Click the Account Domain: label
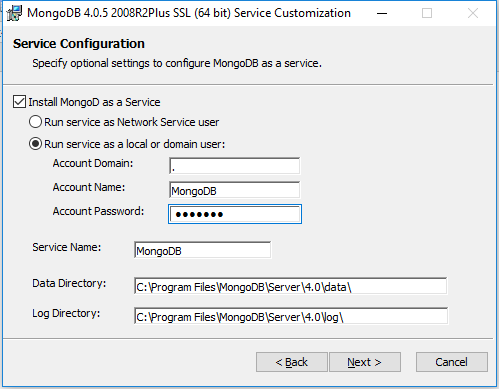Screen dimensions: 499x389 tap(93, 163)
